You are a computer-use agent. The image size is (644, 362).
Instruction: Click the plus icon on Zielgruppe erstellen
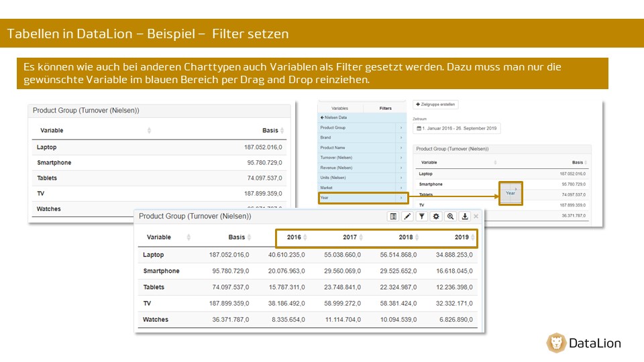coord(418,105)
